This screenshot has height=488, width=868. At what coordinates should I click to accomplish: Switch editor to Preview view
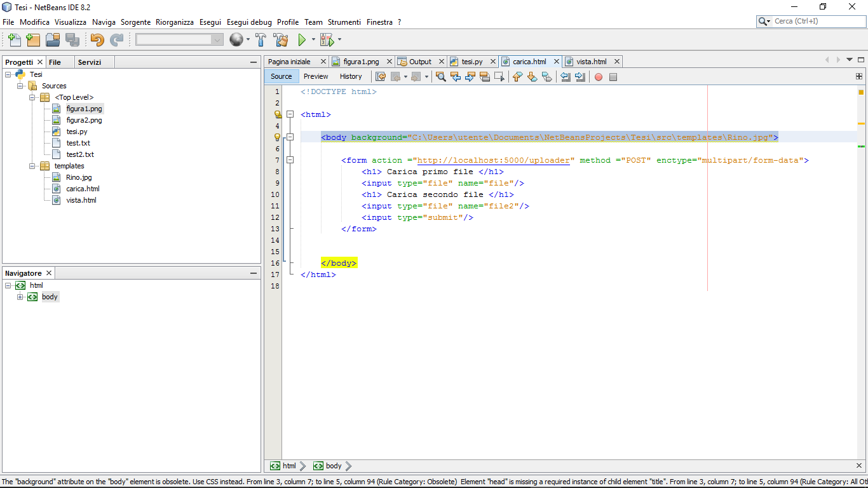[316, 76]
